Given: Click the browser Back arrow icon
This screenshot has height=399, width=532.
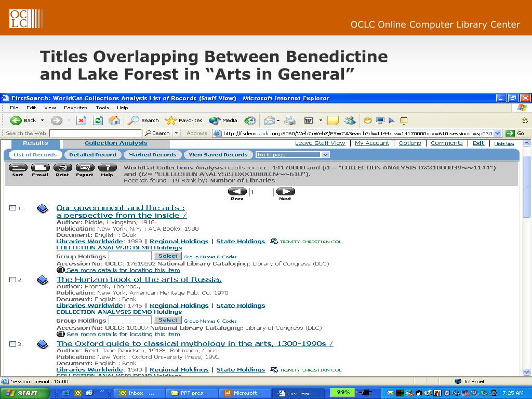Looking at the screenshot, I should (16, 120).
